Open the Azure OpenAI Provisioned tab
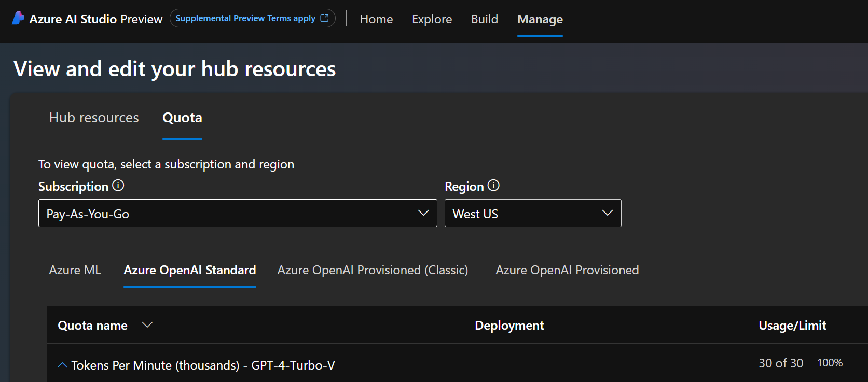The height and width of the screenshot is (382, 868). tap(567, 270)
